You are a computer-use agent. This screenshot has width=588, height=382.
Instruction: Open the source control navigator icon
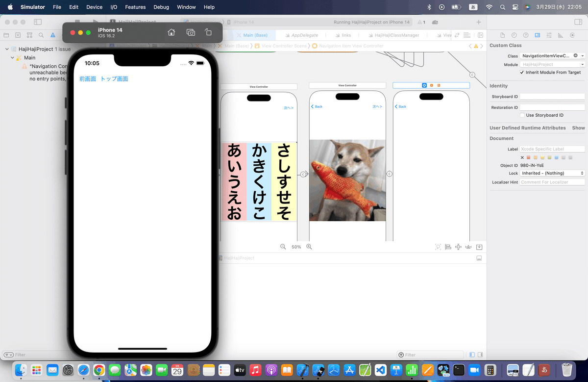click(18, 35)
